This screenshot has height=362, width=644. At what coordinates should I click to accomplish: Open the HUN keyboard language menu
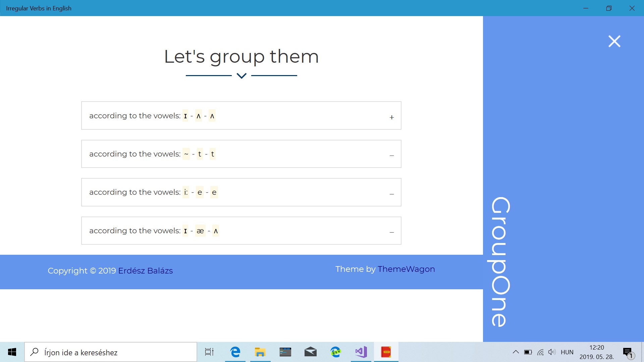(567, 352)
